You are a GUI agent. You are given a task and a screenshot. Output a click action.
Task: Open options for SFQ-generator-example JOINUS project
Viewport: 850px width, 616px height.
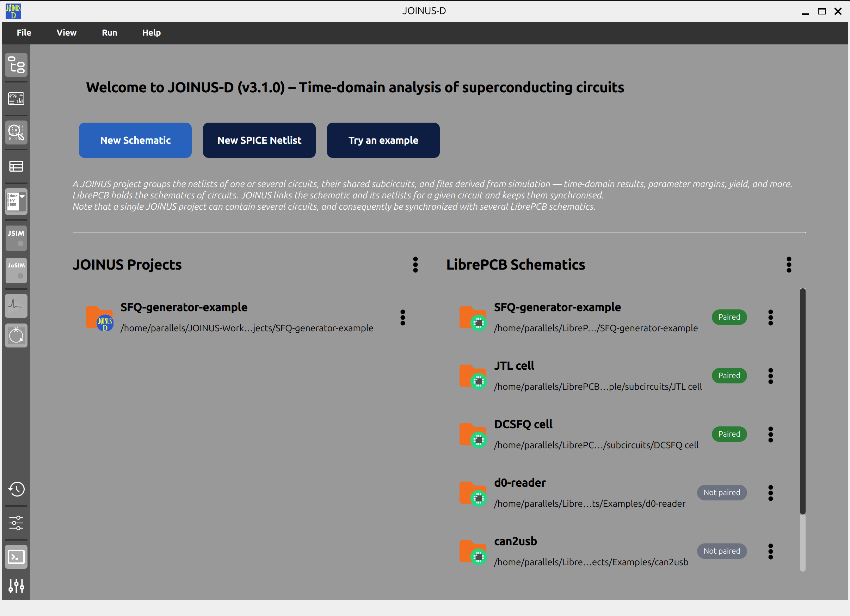(x=403, y=318)
